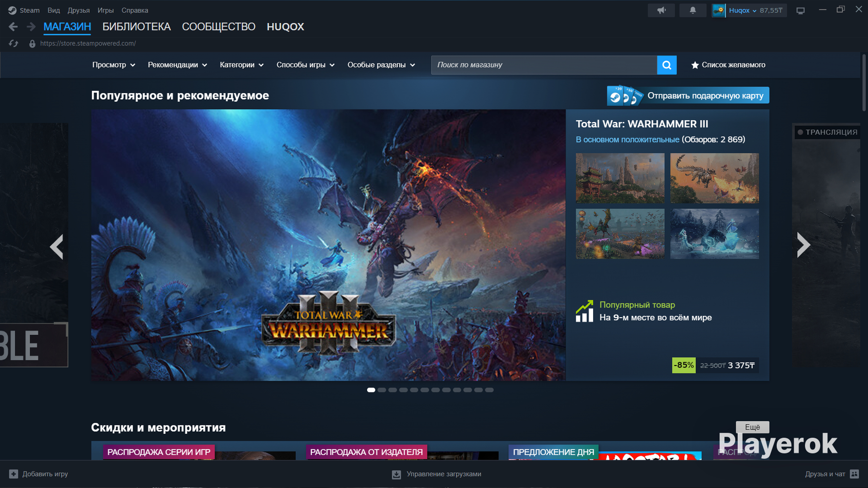
Task: View the fire-breathing dragon screenshot thumbnail
Action: pyautogui.click(x=715, y=178)
